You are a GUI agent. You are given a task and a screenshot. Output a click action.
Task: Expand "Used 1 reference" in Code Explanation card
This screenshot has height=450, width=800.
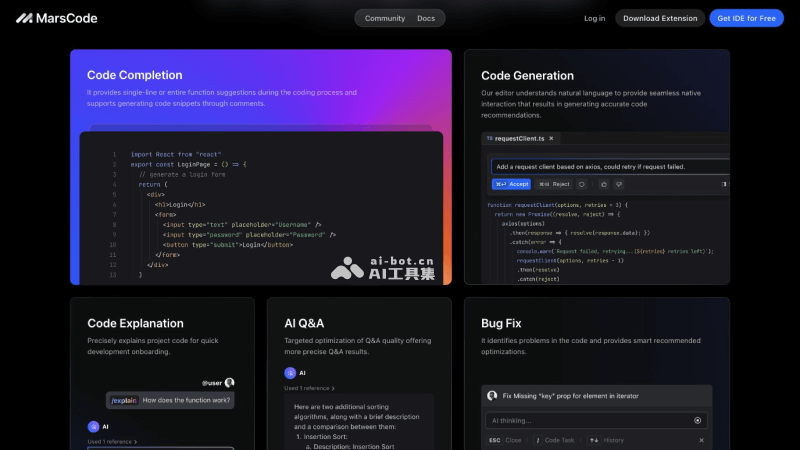click(112, 440)
